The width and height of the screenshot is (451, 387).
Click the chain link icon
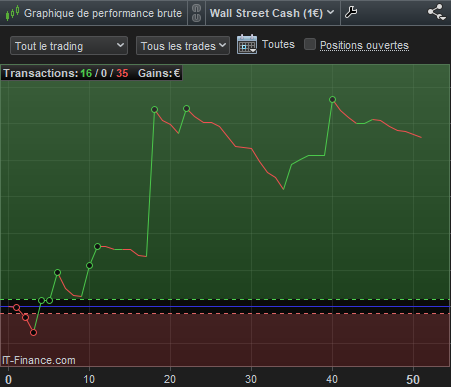(196, 13)
